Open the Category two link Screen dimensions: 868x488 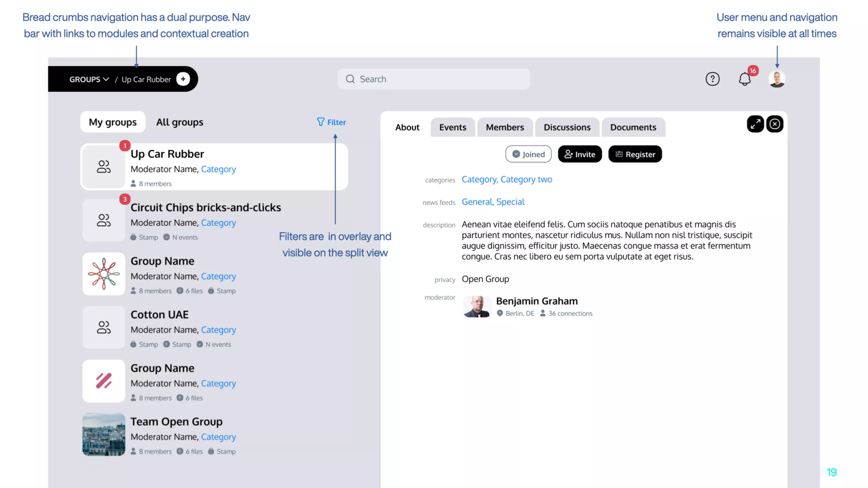(526, 180)
